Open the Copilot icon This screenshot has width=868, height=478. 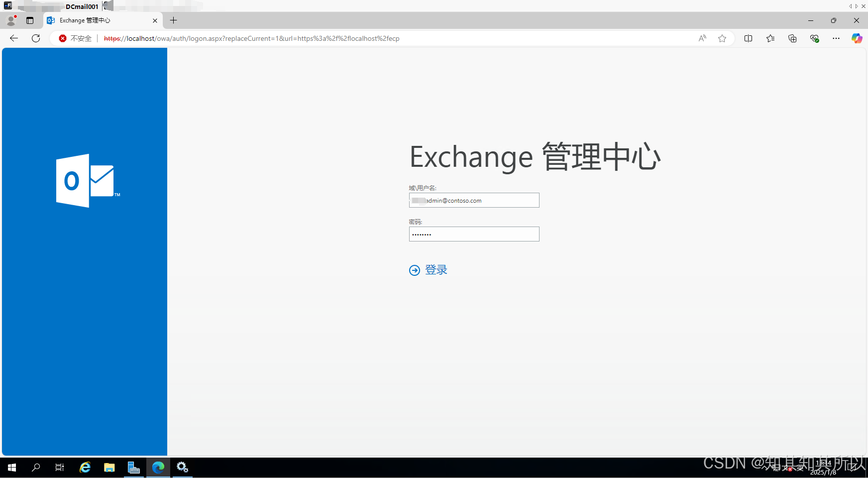[857, 38]
